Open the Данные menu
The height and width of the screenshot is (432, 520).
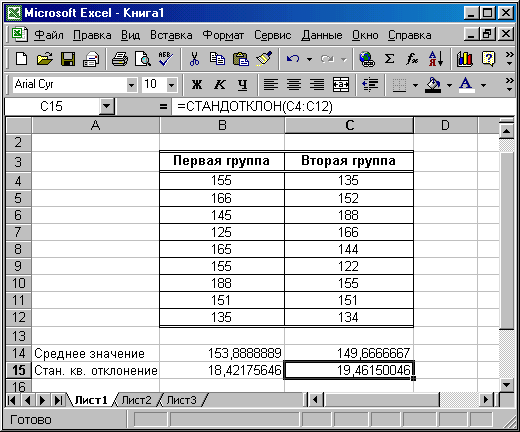coord(321,35)
